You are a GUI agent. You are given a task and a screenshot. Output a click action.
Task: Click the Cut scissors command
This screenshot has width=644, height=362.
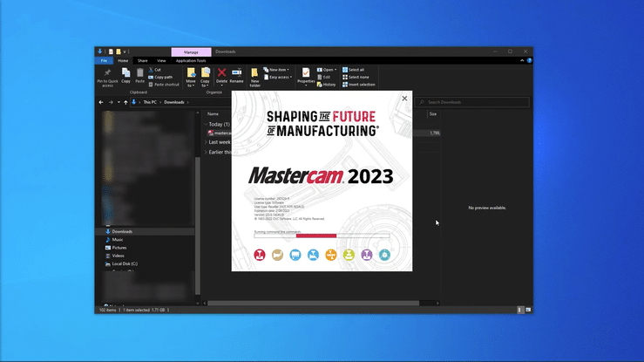coord(155,70)
